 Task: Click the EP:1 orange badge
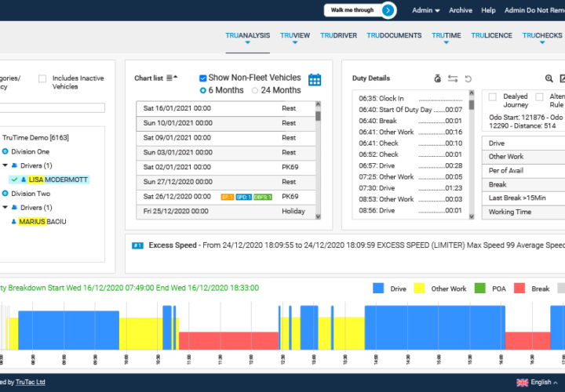228,197
